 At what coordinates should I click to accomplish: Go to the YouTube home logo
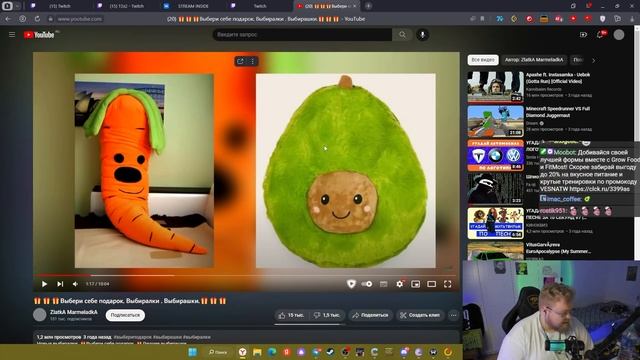(x=39, y=35)
